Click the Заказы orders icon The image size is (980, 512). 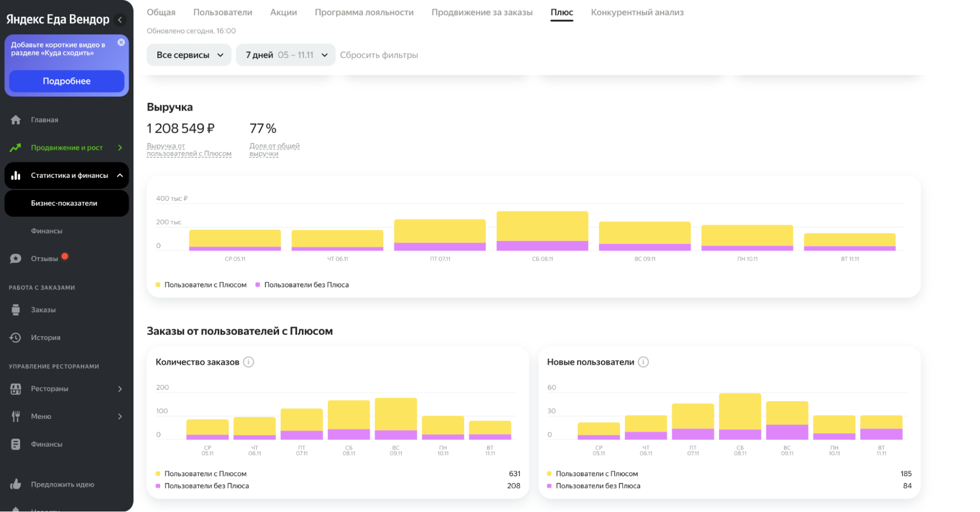[16, 310]
